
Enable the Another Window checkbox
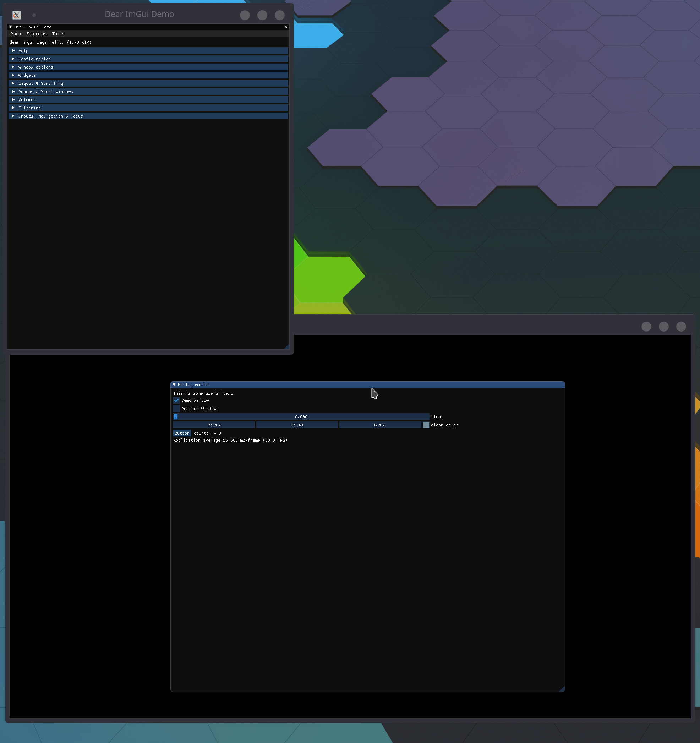pos(177,409)
